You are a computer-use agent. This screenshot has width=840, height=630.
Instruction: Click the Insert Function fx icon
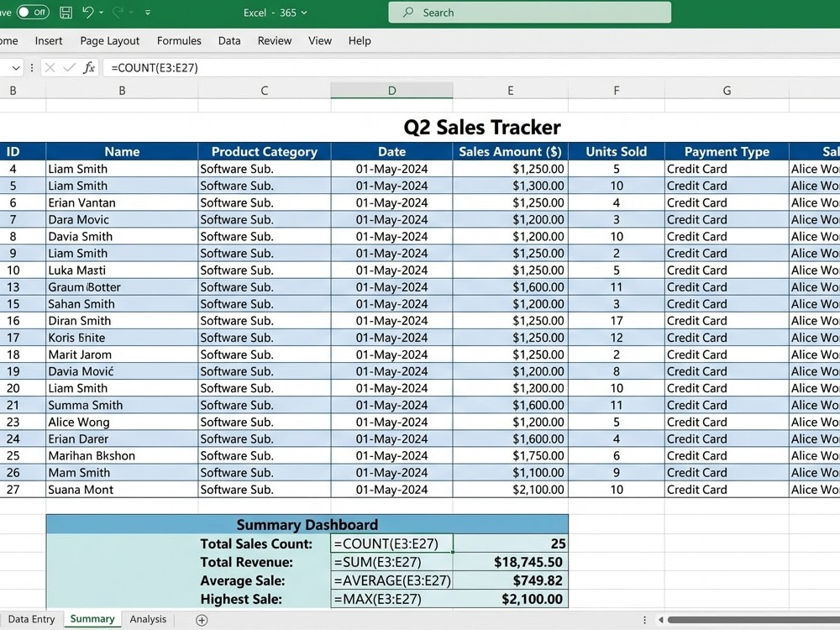(x=89, y=67)
